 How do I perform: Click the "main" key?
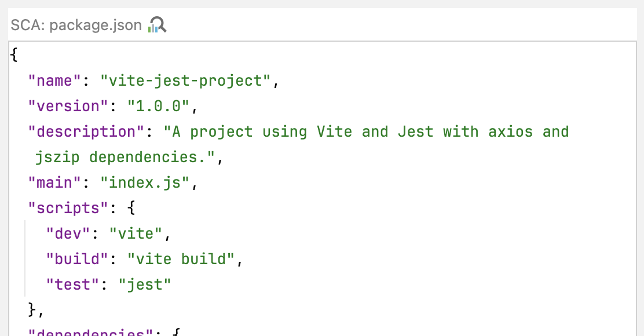54,182
